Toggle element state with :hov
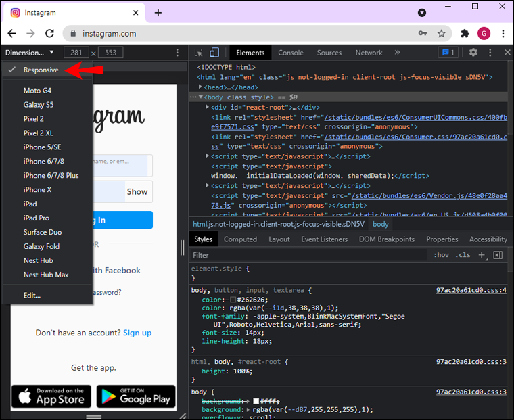Image resolution: width=514 pixels, height=420 pixels. (441, 255)
